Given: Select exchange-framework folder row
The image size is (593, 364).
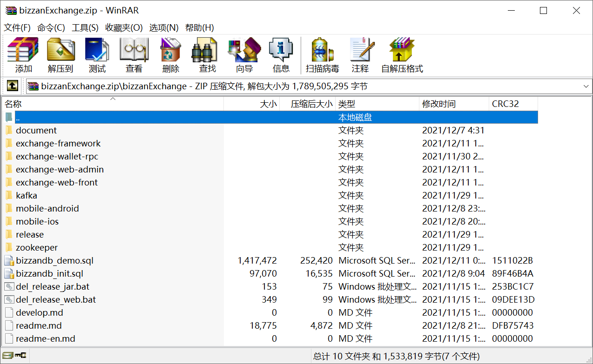Looking at the screenshot, I should click(270, 143).
